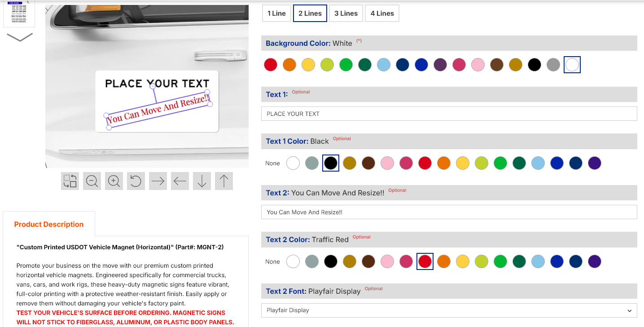Click the zoom out magnifier icon
This screenshot has width=644, height=327.
click(92, 181)
